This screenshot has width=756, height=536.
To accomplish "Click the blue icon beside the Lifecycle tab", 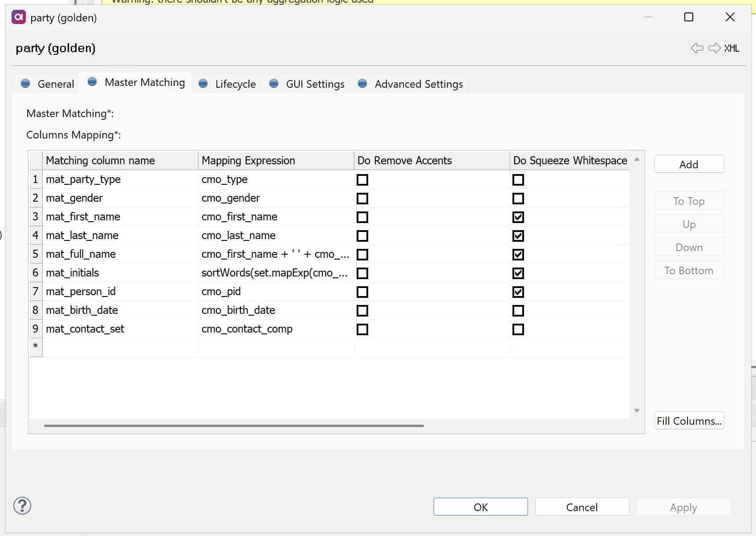I will click(x=203, y=84).
